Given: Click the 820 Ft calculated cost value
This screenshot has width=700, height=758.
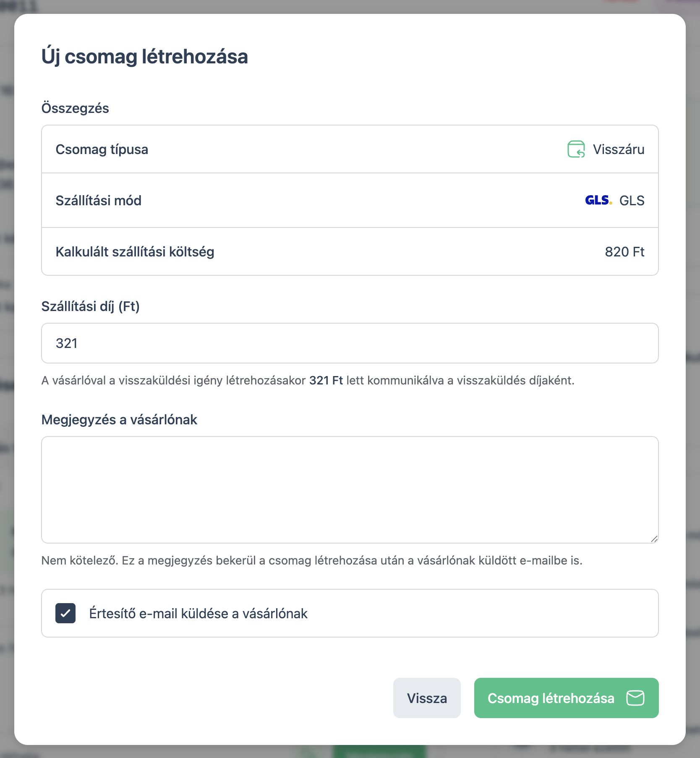Looking at the screenshot, I should [x=624, y=252].
